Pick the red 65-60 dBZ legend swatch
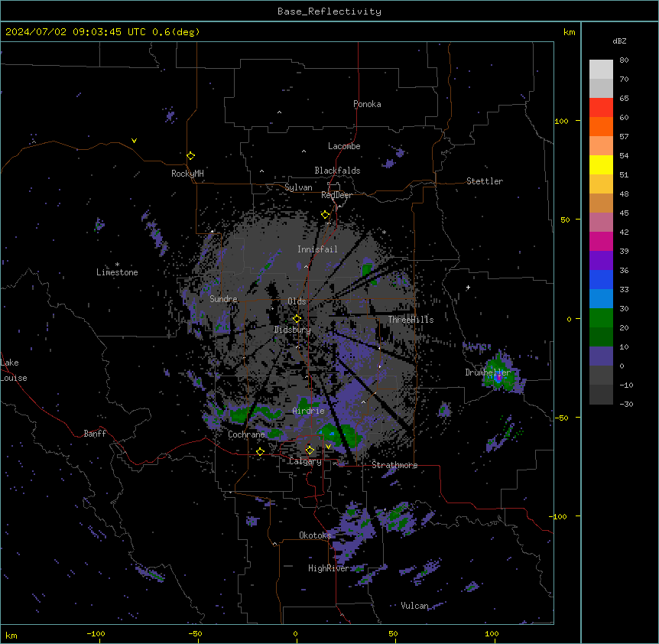Viewport: 659px width, 644px height. [601, 108]
